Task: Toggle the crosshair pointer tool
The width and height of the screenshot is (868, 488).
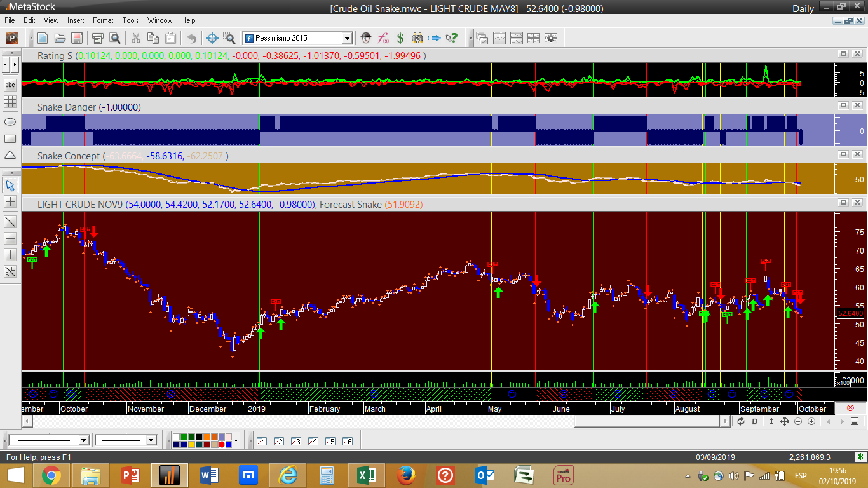Action: (x=10, y=201)
